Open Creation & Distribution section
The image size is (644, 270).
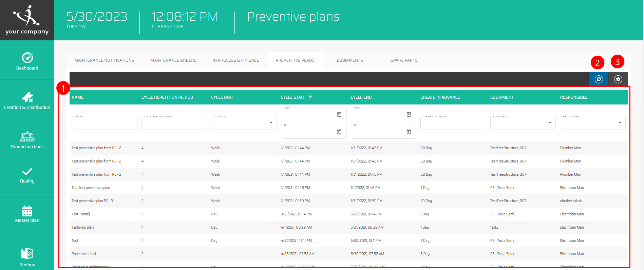[x=27, y=101]
